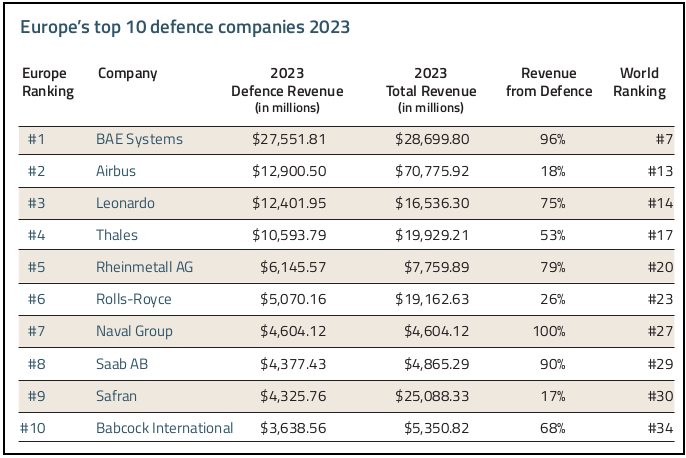Select the #9 Europe ranking cell

36,396
